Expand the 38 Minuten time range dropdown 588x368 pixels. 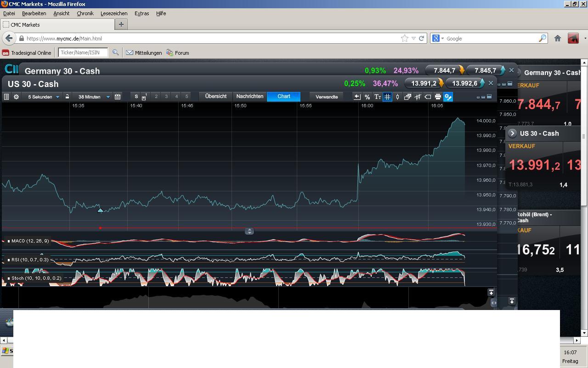(x=108, y=97)
